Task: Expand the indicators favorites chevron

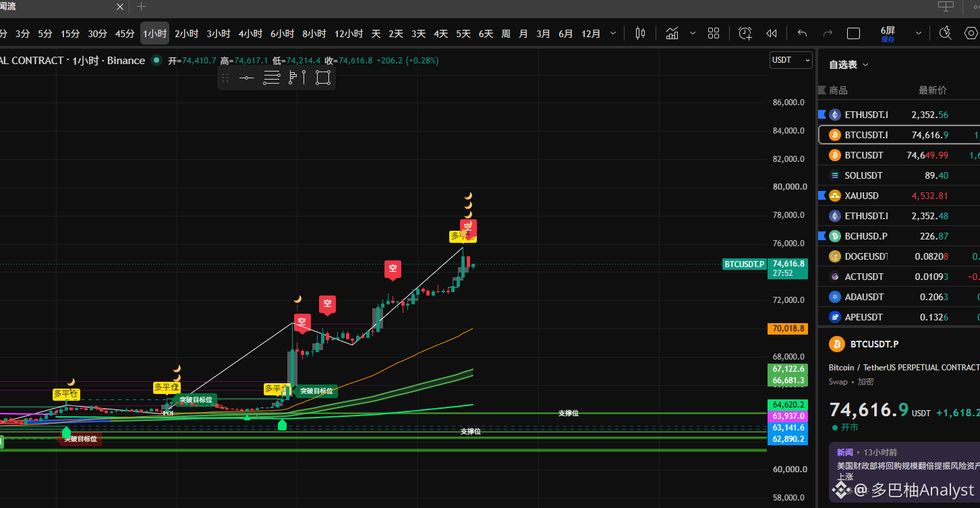Action: (692, 33)
